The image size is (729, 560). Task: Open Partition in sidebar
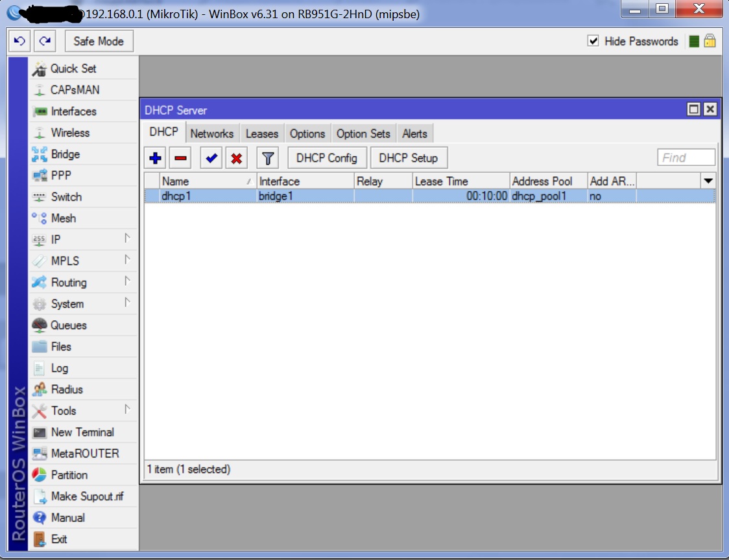tap(83, 475)
